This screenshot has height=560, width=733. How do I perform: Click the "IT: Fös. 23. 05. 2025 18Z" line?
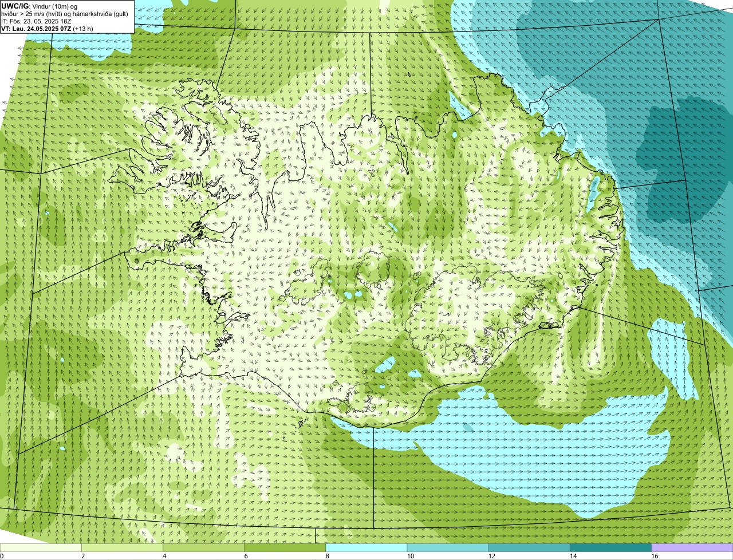coord(37,21)
